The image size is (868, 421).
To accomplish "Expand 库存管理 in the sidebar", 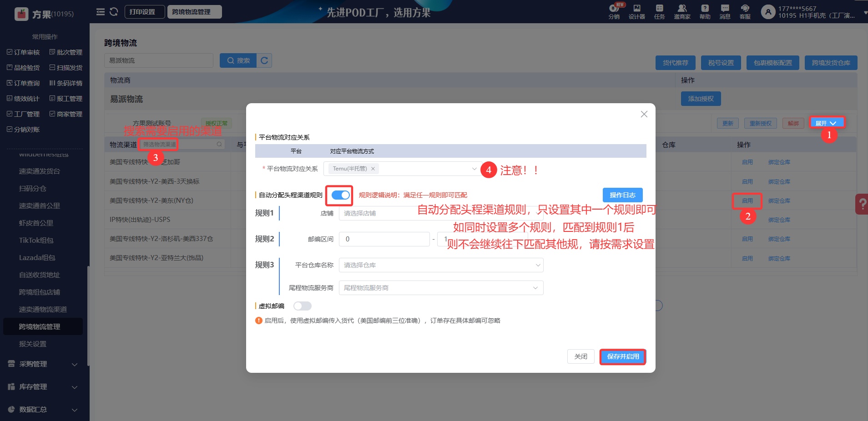I will click(x=43, y=387).
